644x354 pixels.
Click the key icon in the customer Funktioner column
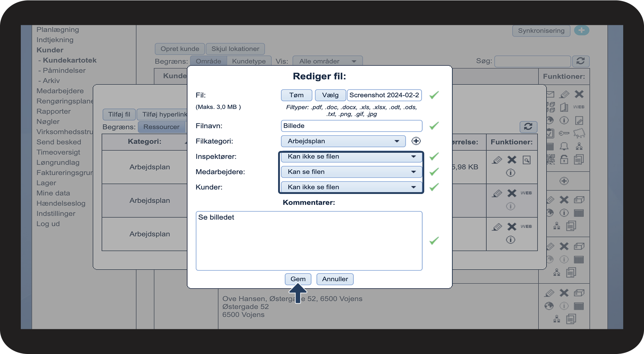564,133
